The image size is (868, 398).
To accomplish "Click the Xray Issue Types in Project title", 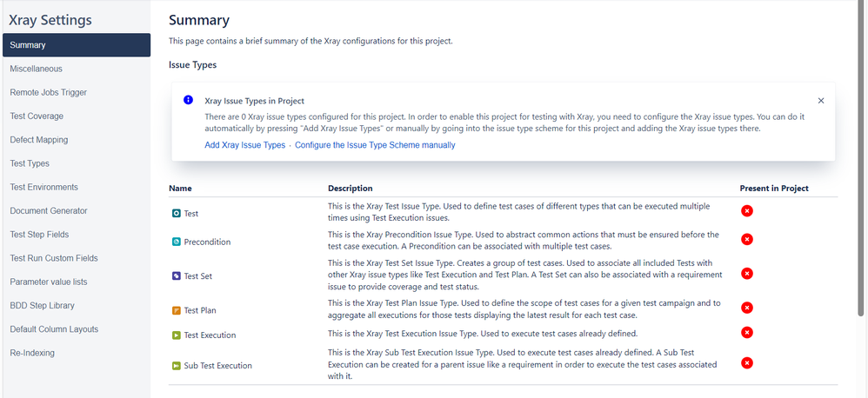I will 255,101.
